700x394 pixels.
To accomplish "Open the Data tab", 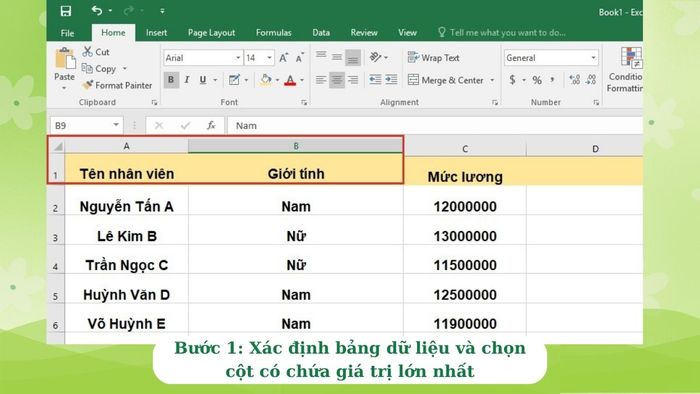I will 321,33.
